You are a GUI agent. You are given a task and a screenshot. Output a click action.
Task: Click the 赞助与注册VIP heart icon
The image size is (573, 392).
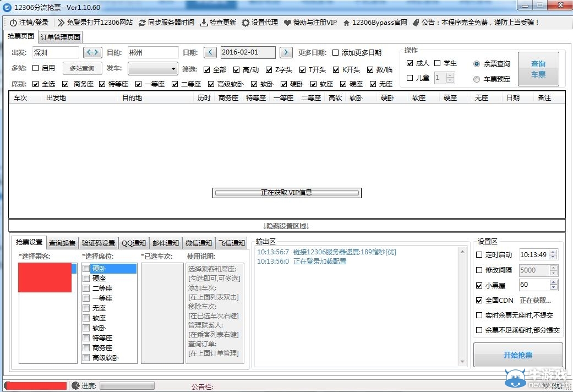coord(289,23)
